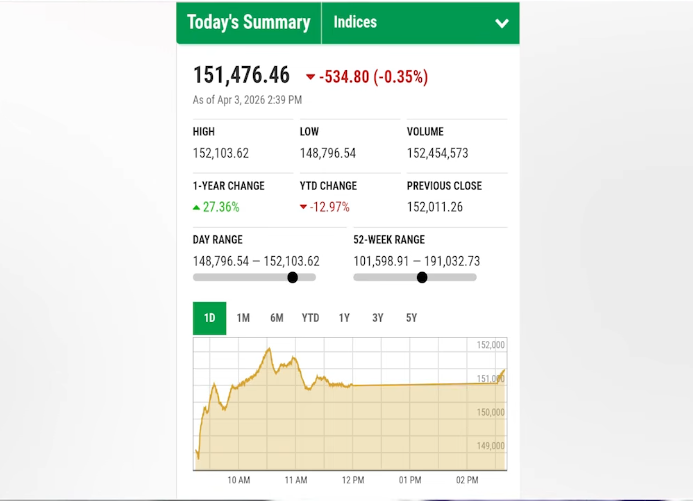Screen dimensions: 693x501
Task: Switch chart to the 6M period
Action: [277, 318]
